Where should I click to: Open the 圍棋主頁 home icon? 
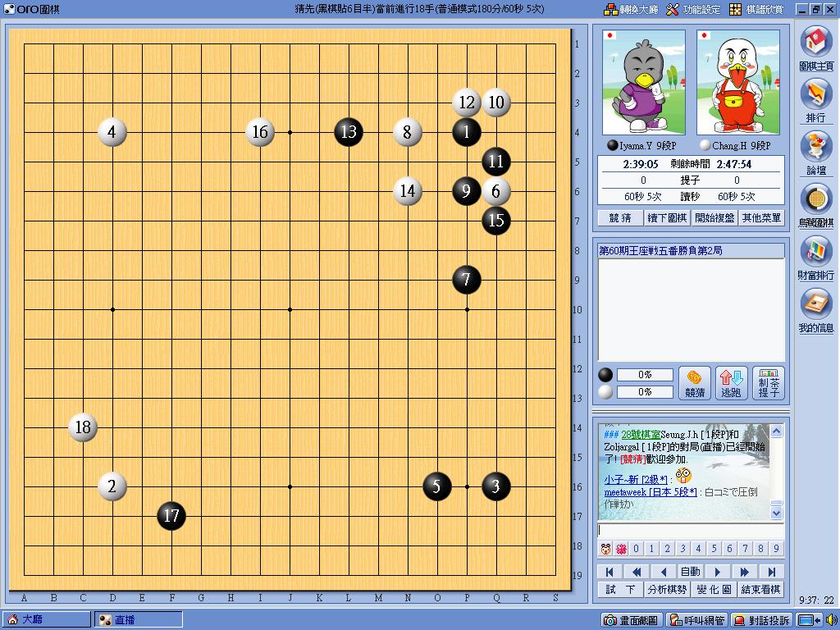point(816,48)
